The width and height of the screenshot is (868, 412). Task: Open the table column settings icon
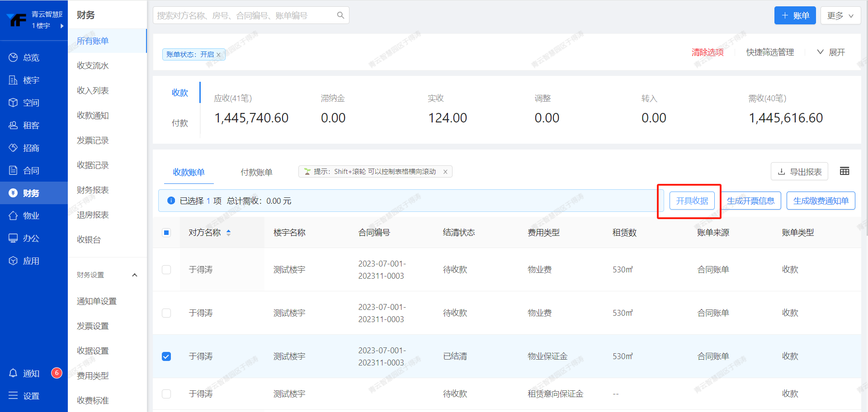pyautogui.click(x=844, y=171)
